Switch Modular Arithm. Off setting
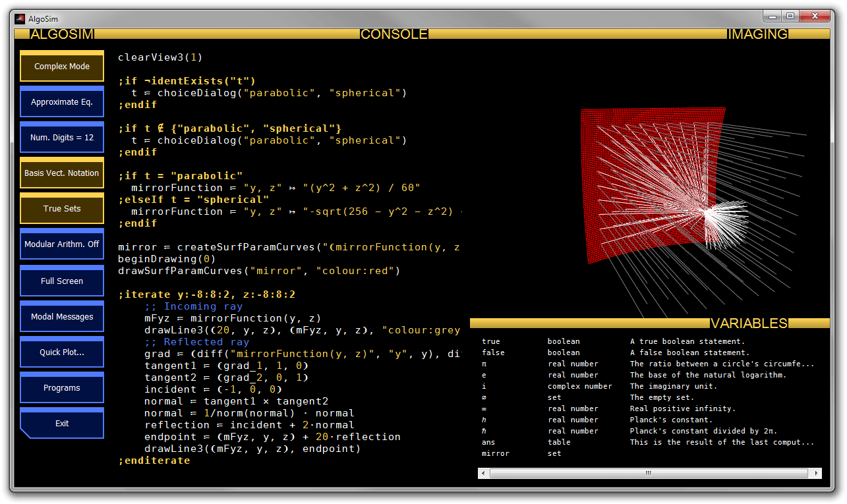This screenshot has width=847, height=504. click(62, 244)
